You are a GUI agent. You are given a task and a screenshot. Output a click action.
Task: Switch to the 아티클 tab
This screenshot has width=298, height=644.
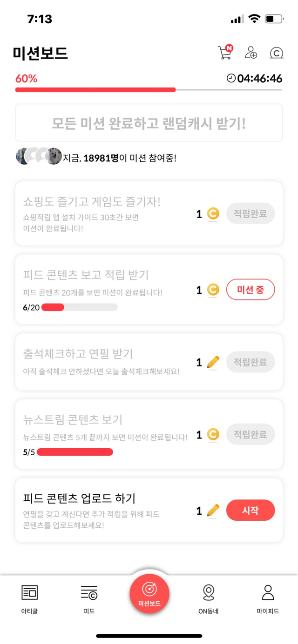pos(30,599)
